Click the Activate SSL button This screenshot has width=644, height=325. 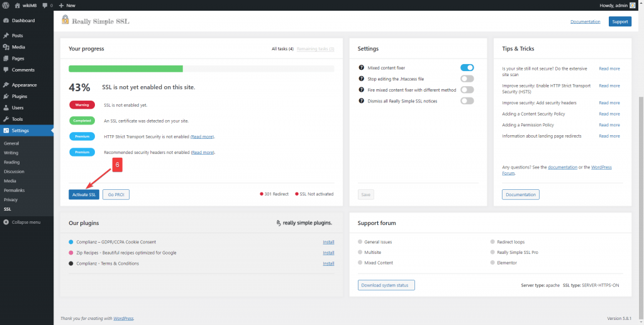point(84,194)
